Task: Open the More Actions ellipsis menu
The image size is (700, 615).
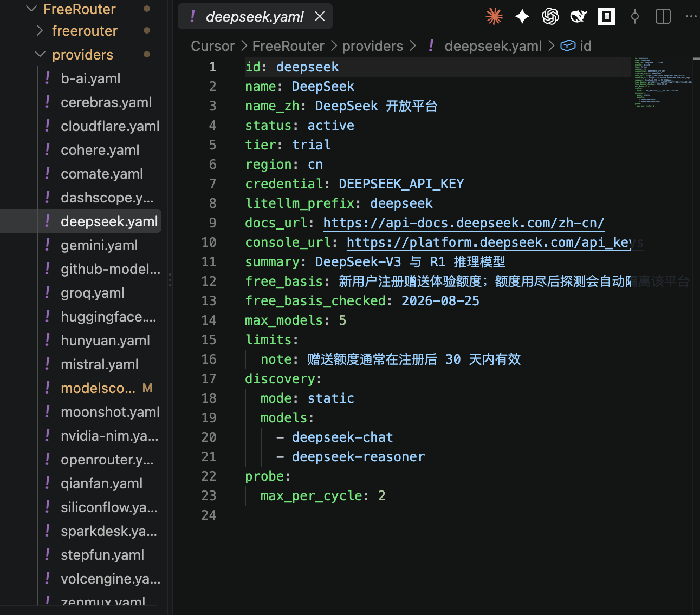Action: (x=691, y=16)
